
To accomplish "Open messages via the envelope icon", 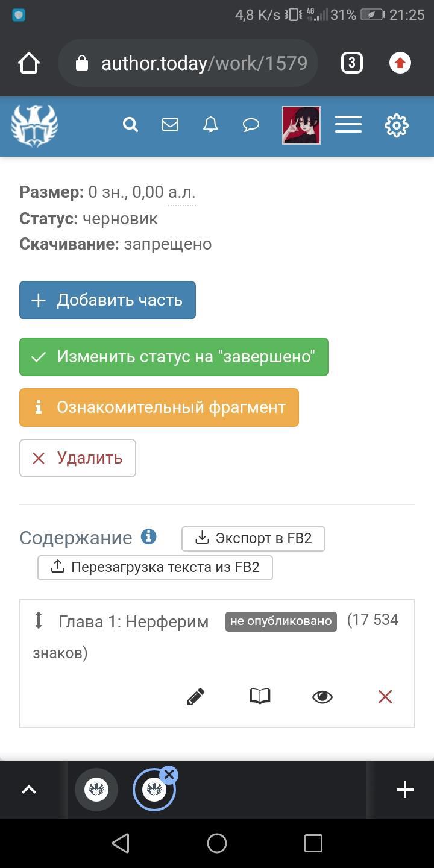I will (x=170, y=125).
